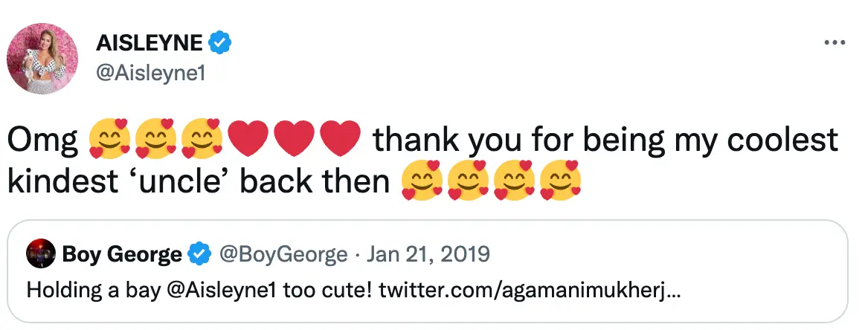This screenshot has width=868, height=330.
Task: Click the first red heart emoji
Action: [x=247, y=138]
